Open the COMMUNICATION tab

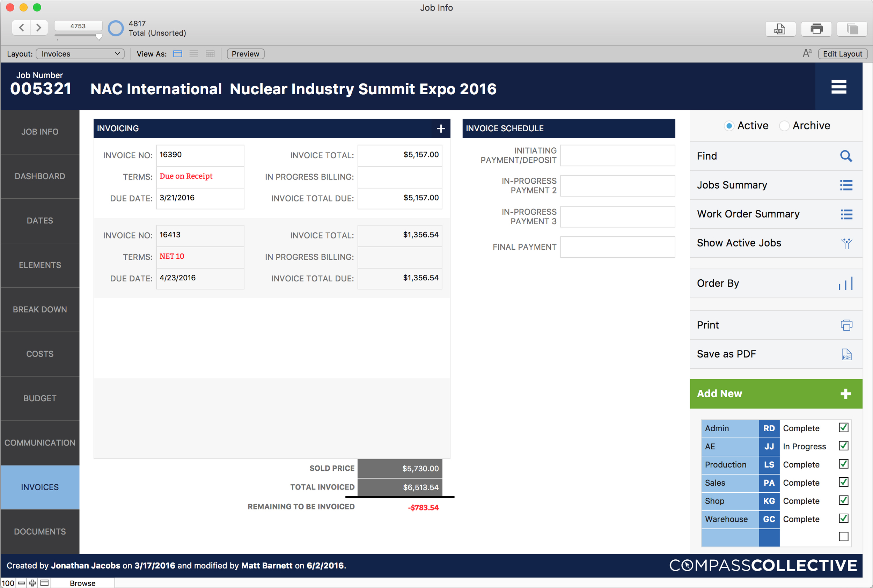tap(40, 443)
